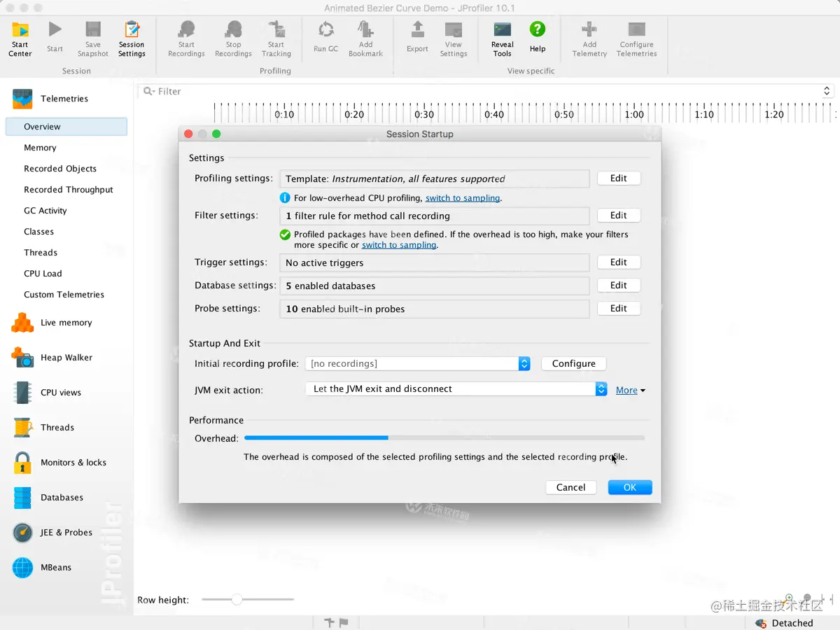Screen dimensions: 840x630
Task: Click the '1 filter rule for method call recording' field
Action: tap(435, 216)
